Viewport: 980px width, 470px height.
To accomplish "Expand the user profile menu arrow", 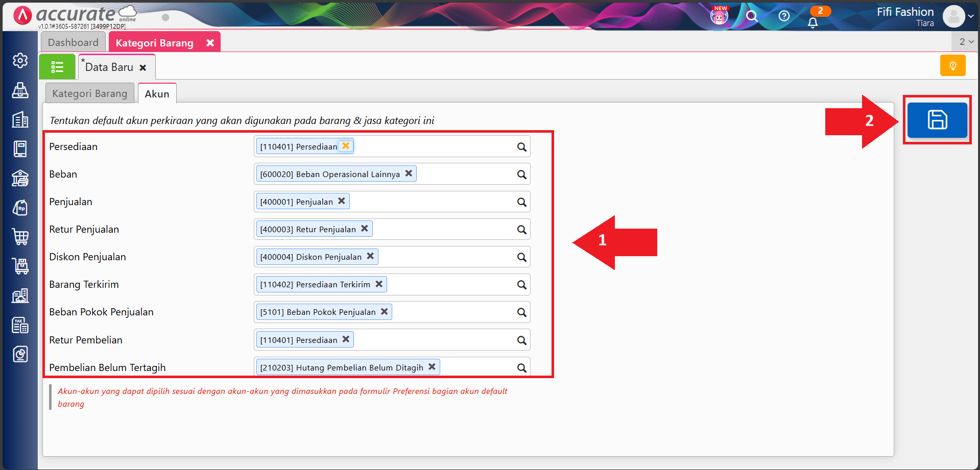I will [x=970, y=16].
